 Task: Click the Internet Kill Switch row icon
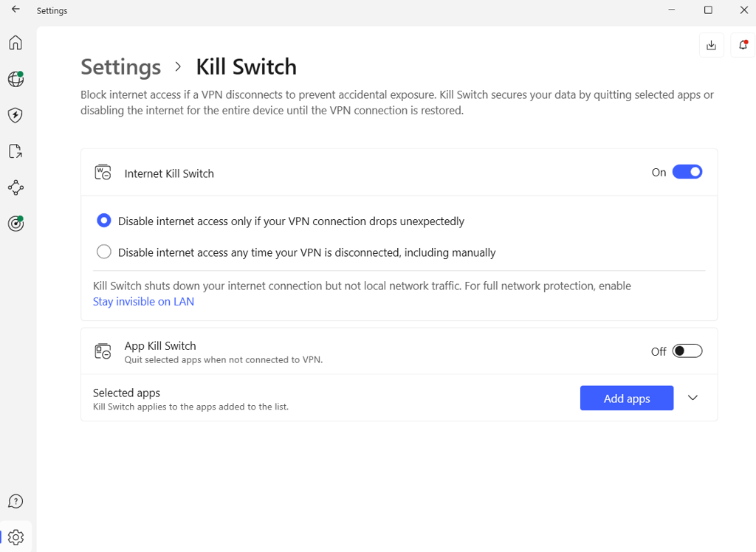[x=103, y=173]
